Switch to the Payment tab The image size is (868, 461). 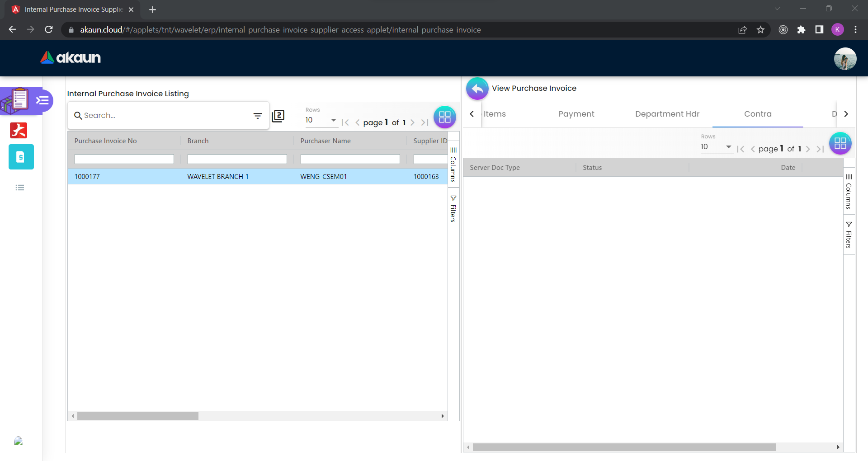point(576,114)
